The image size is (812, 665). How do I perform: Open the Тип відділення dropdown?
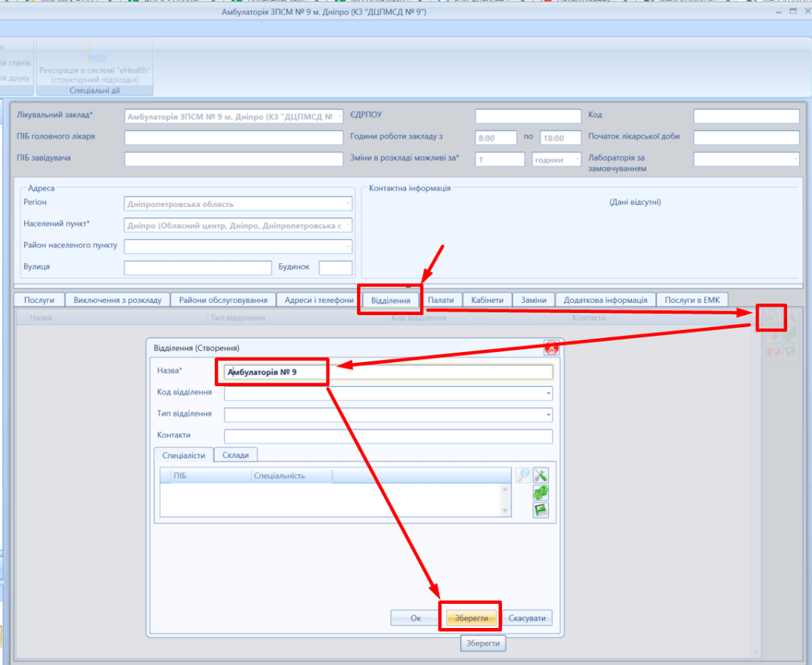coord(548,415)
